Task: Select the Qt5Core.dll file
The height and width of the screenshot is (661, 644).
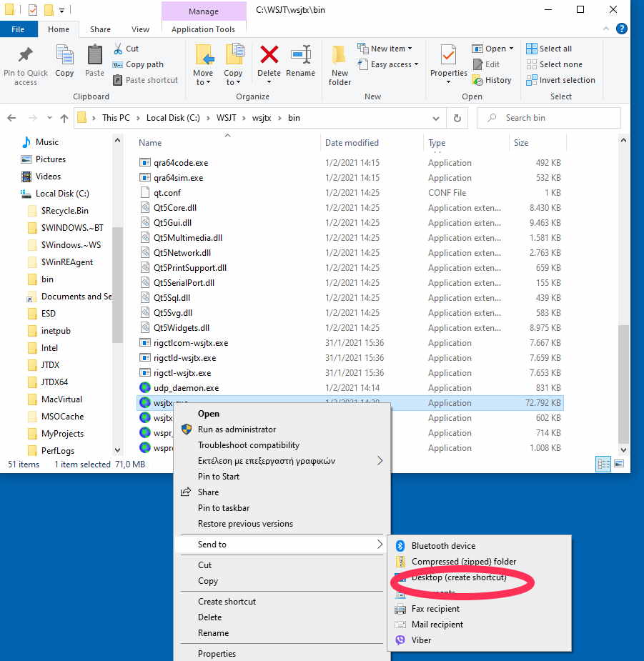Action: (x=174, y=208)
